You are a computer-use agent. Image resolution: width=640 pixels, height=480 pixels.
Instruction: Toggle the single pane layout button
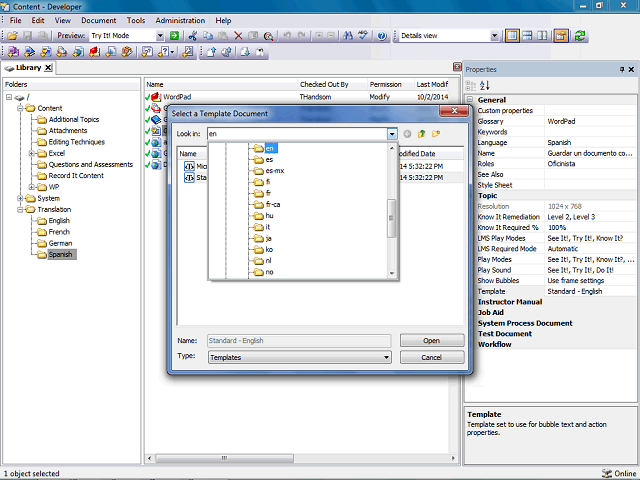512,36
